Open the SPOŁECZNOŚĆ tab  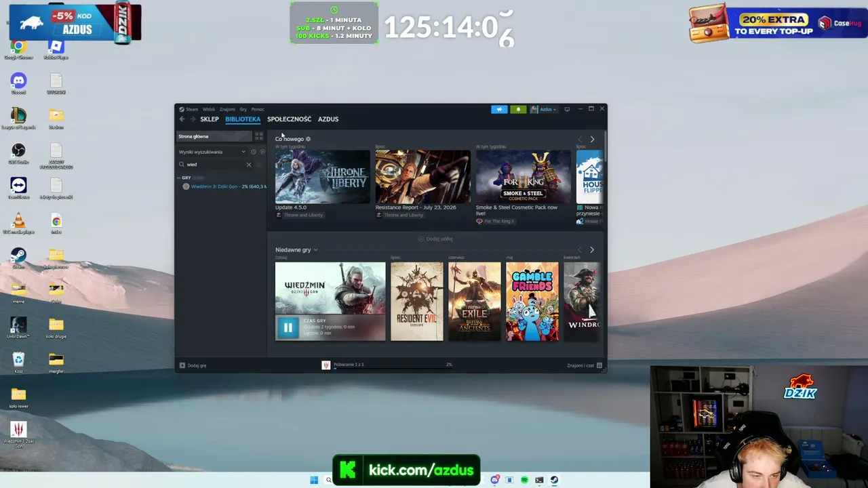pos(290,119)
